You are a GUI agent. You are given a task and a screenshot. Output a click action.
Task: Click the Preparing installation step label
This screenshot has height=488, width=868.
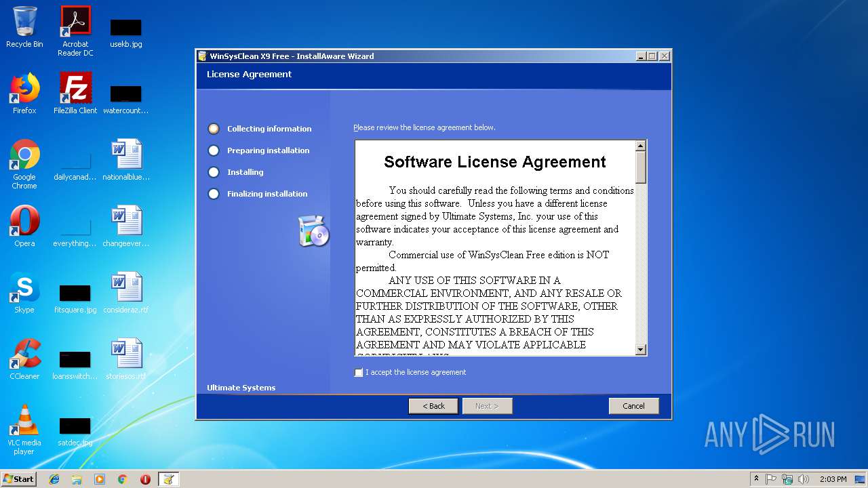(268, 150)
